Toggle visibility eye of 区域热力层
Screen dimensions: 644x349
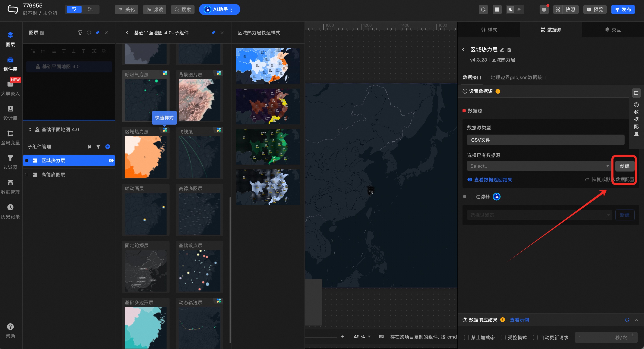pyautogui.click(x=111, y=160)
